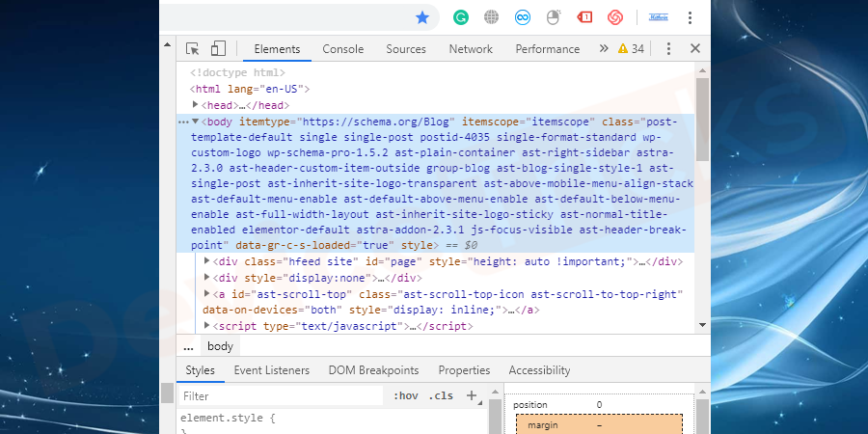Click the breadcrumb ellipsis item

pyautogui.click(x=188, y=346)
